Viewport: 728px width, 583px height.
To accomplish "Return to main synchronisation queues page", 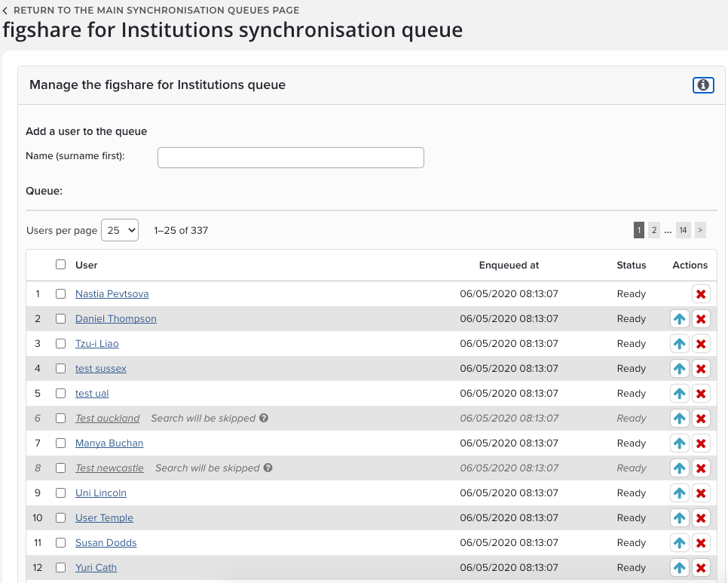I will pos(151,11).
